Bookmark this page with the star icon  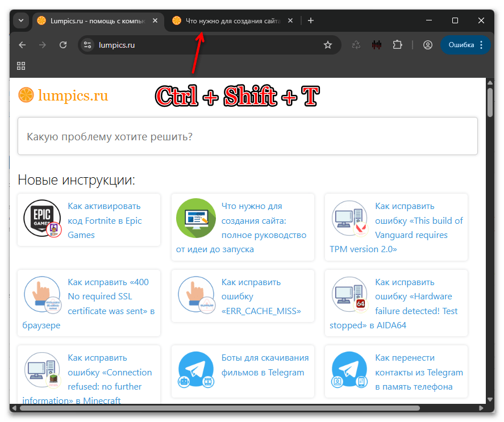coord(327,45)
